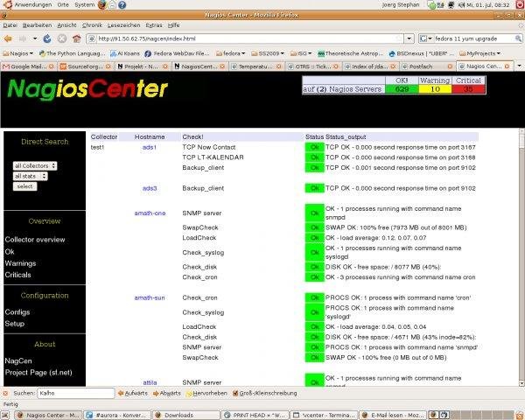Screen dimensions: 525x420
Task: Expand the fedora bookmark folder
Action: [x=230, y=53]
